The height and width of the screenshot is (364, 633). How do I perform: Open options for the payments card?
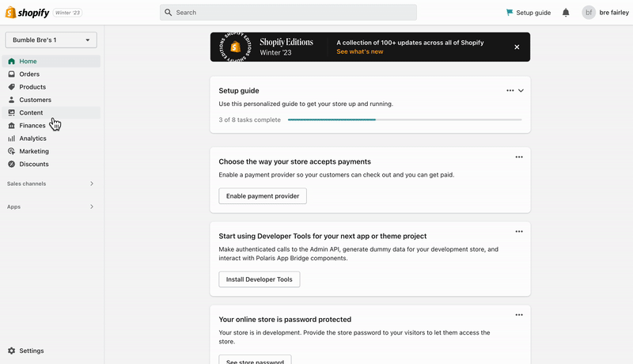point(519,157)
